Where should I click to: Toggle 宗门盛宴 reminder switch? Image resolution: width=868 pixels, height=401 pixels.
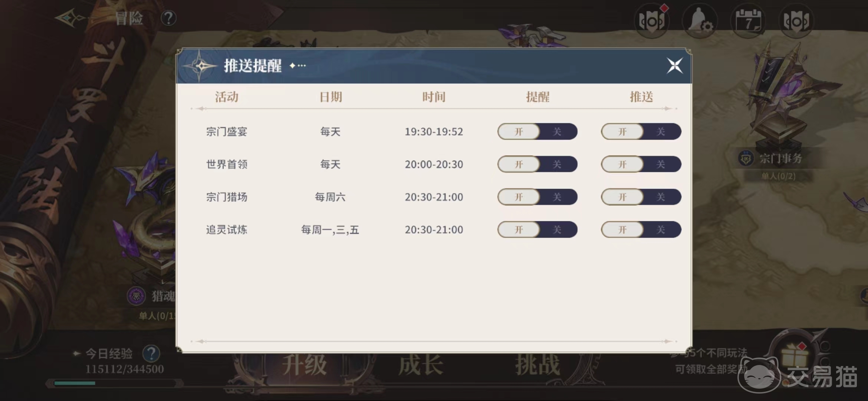coord(537,132)
